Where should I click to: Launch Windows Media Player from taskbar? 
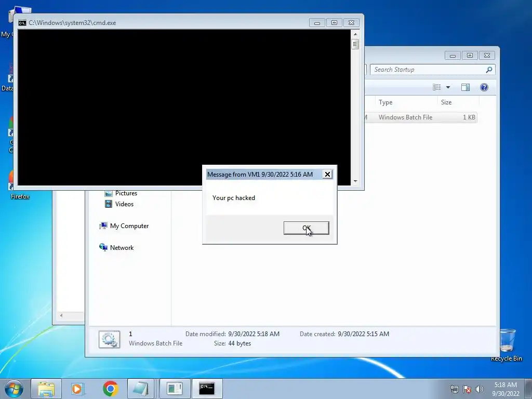[78, 389]
